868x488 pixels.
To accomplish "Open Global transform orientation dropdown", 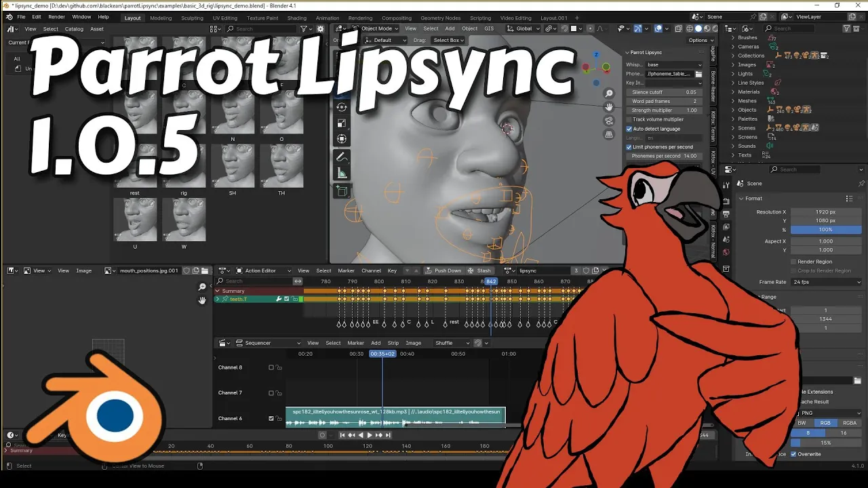I will tap(524, 28).
